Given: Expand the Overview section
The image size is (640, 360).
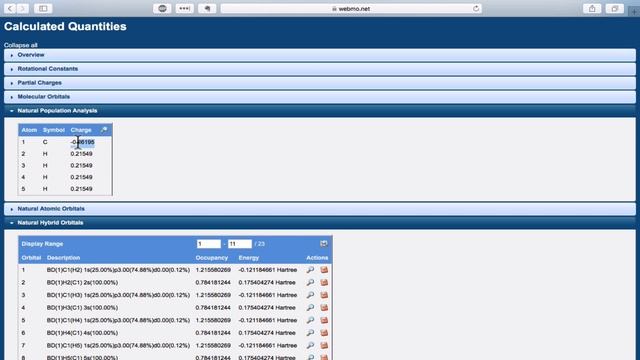Looking at the screenshot, I should click(320, 55).
